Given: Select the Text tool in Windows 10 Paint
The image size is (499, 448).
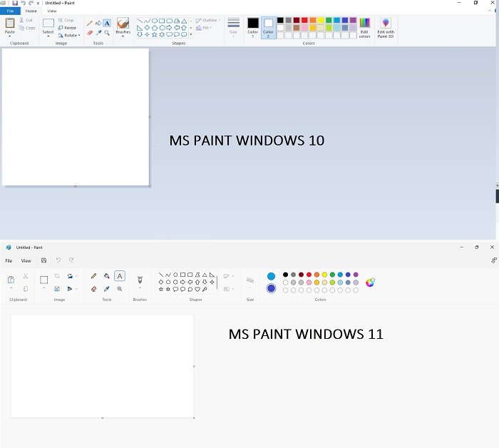Looking at the screenshot, I should (107, 23).
